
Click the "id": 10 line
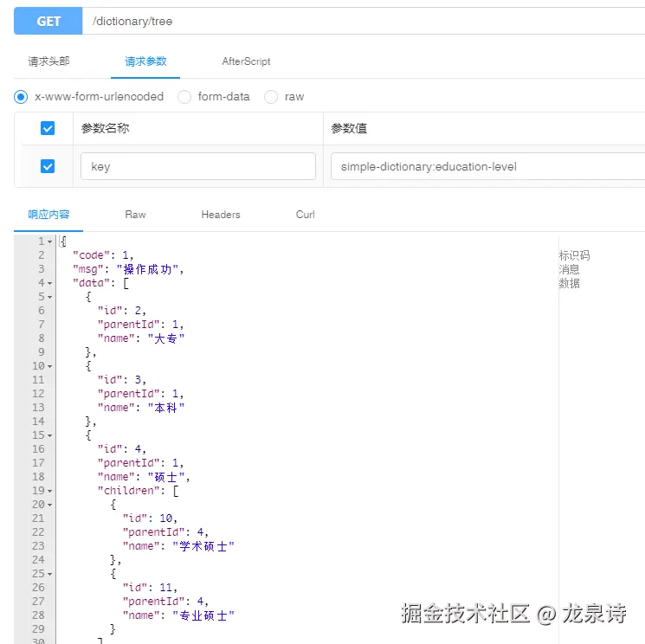point(150,518)
